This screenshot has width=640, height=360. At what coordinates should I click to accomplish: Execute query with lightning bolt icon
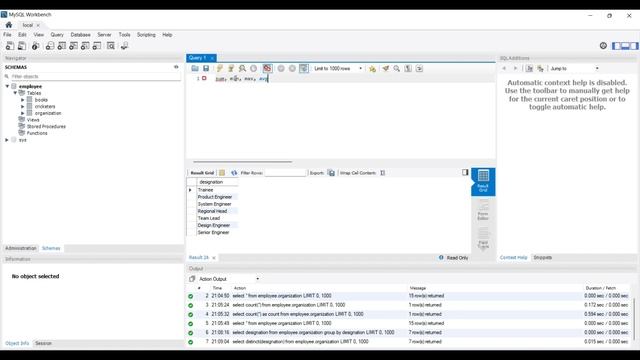point(220,69)
